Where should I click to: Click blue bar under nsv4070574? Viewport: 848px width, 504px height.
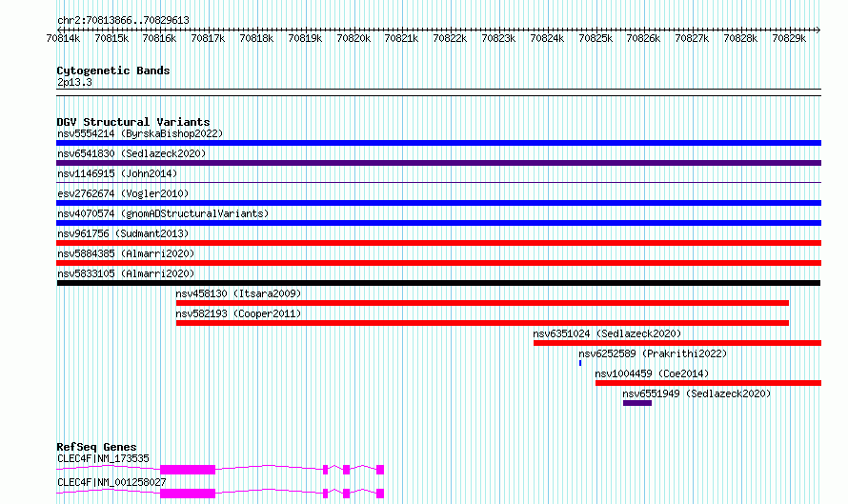pos(438,223)
